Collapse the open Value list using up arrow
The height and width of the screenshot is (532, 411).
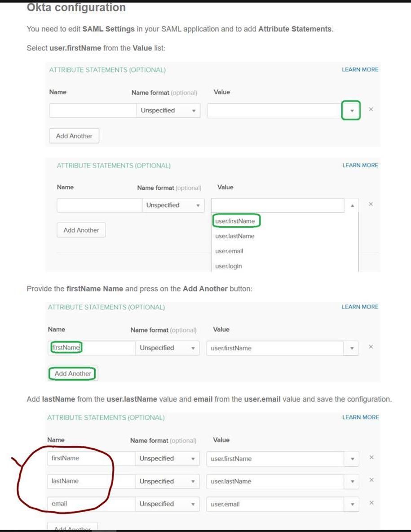pos(352,205)
